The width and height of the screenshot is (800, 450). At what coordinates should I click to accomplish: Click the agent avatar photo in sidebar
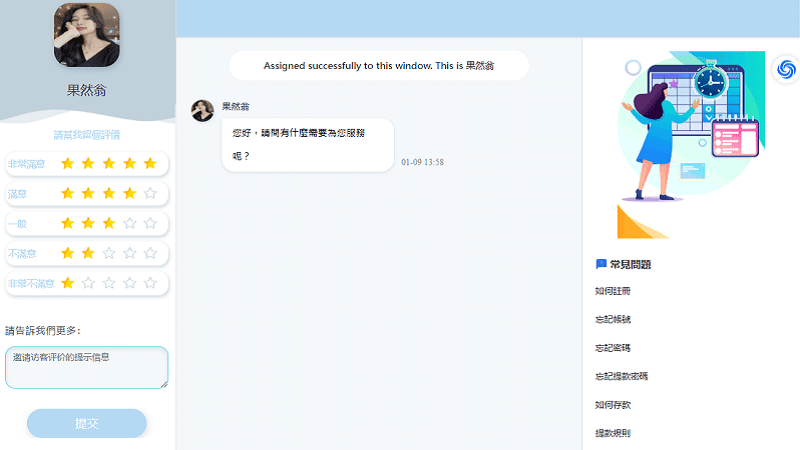click(x=87, y=35)
